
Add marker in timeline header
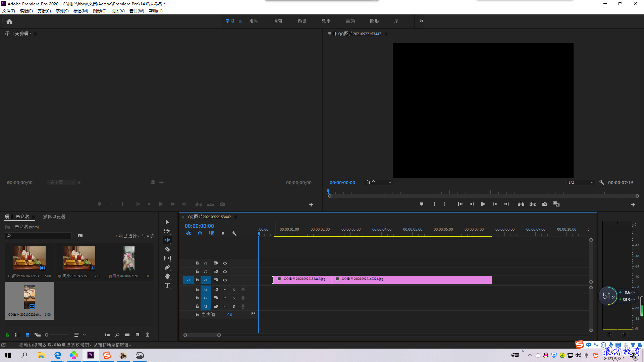[x=223, y=233]
